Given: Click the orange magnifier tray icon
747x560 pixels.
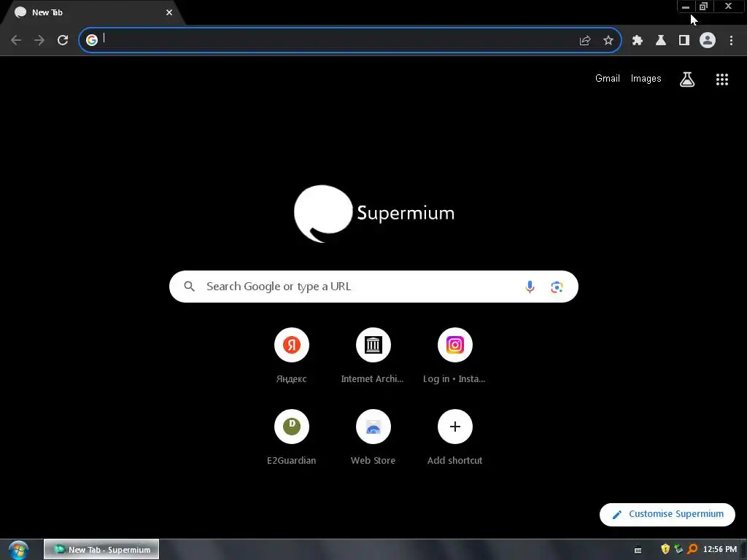Looking at the screenshot, I should (x=692, y=549).
